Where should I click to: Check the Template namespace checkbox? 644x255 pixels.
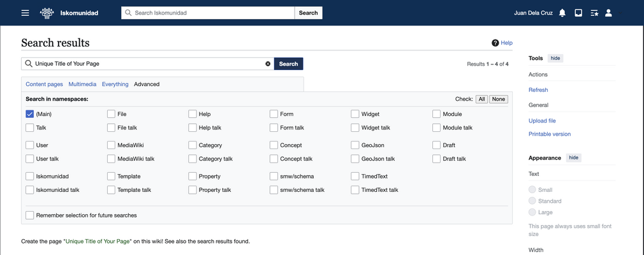click(x=111, y=176)
